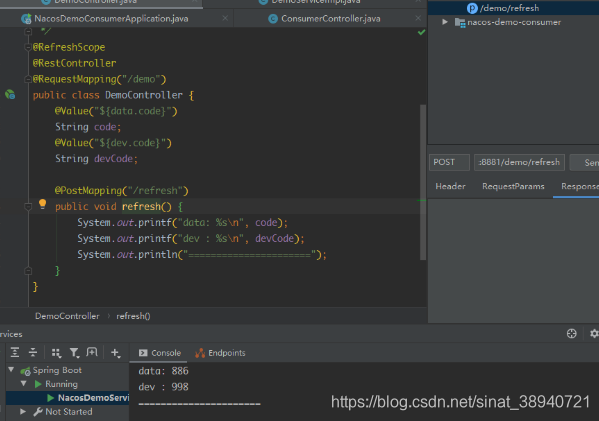This screenshot has width=599, height=421.
Task: Click Expand All icon in Services toolbar
Action: pos(15,352)
